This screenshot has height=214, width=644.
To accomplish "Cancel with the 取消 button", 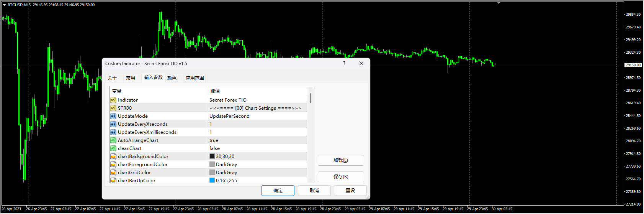I will [314, 191].
